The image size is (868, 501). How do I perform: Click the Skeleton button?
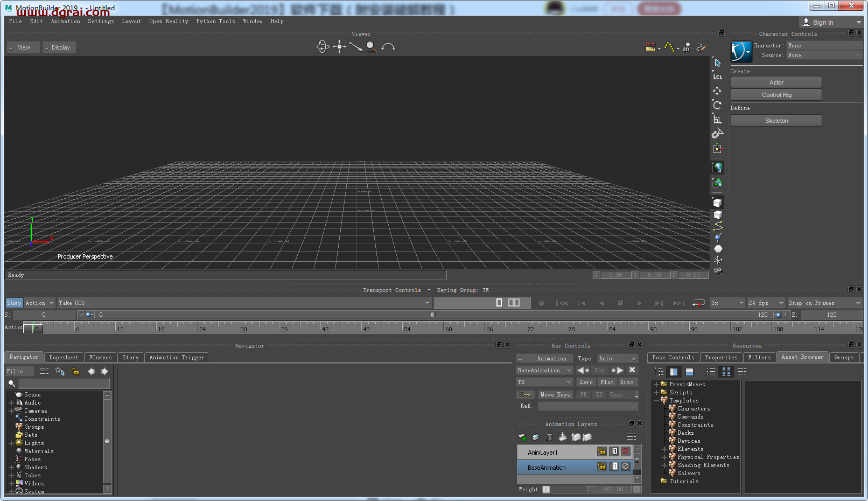[x=776, y=121]
